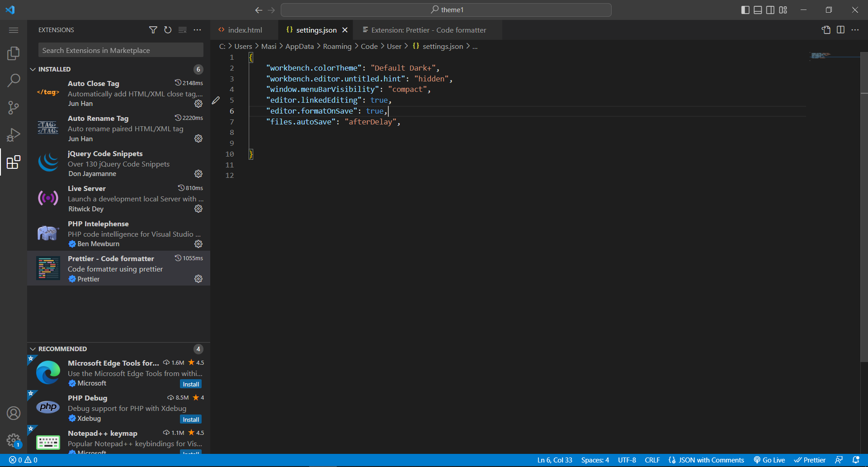Change file encoding UTF-8
This screenshot has width=868, height=467.
627,460
